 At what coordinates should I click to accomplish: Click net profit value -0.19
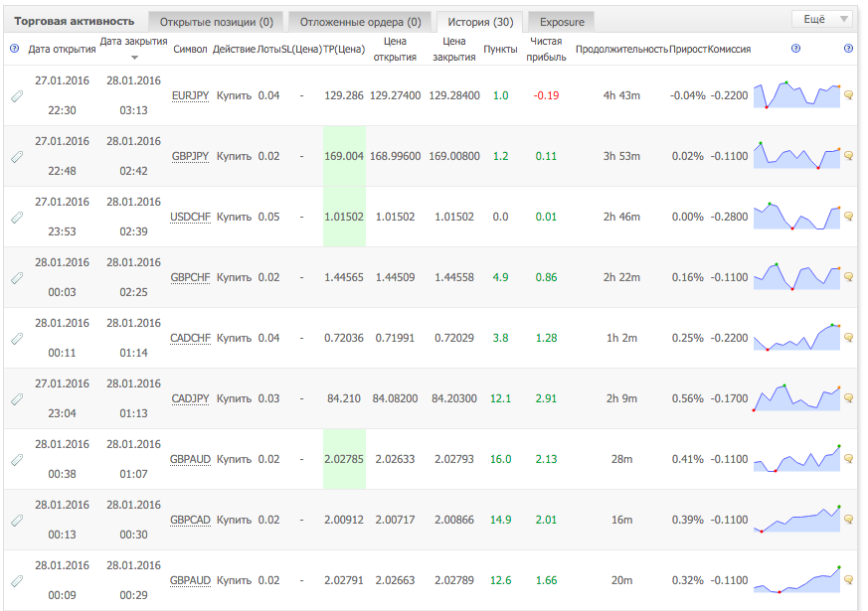coord(547,95)
